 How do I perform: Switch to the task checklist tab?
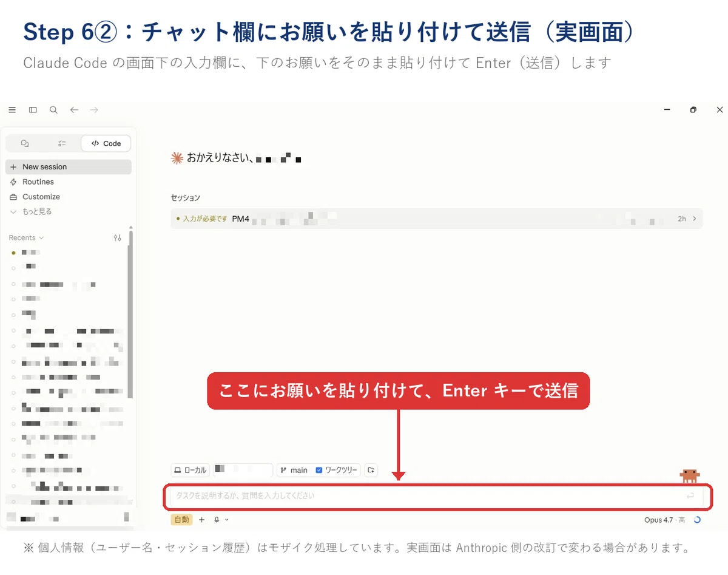(62, 143)
